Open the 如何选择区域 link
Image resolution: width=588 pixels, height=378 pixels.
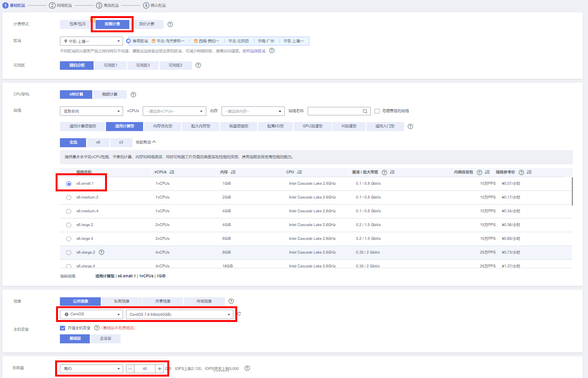coord(254,51)
